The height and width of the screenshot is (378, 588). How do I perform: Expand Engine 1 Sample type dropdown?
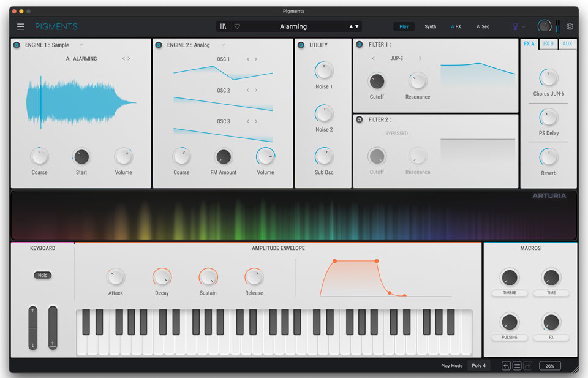(81, 45)
